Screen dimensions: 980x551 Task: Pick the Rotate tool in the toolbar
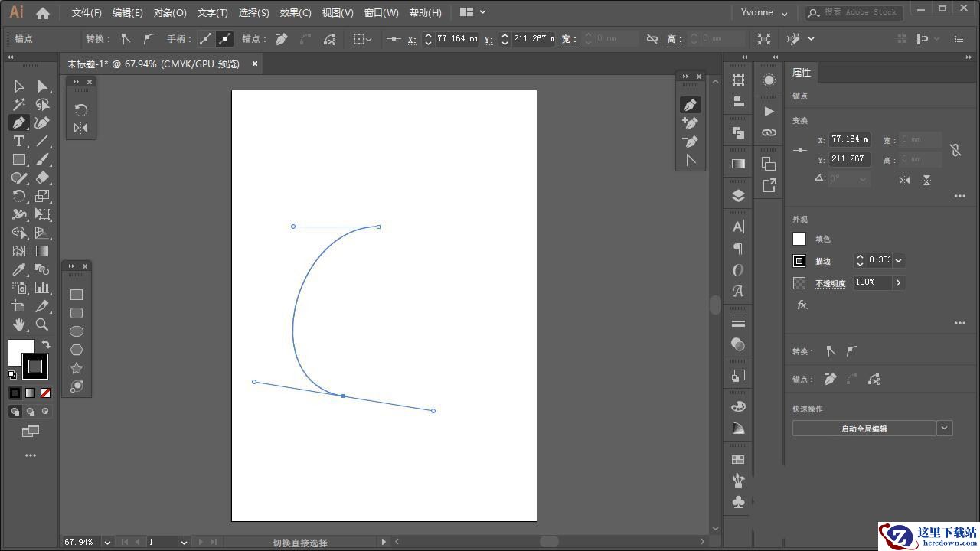tap(19, 197)
